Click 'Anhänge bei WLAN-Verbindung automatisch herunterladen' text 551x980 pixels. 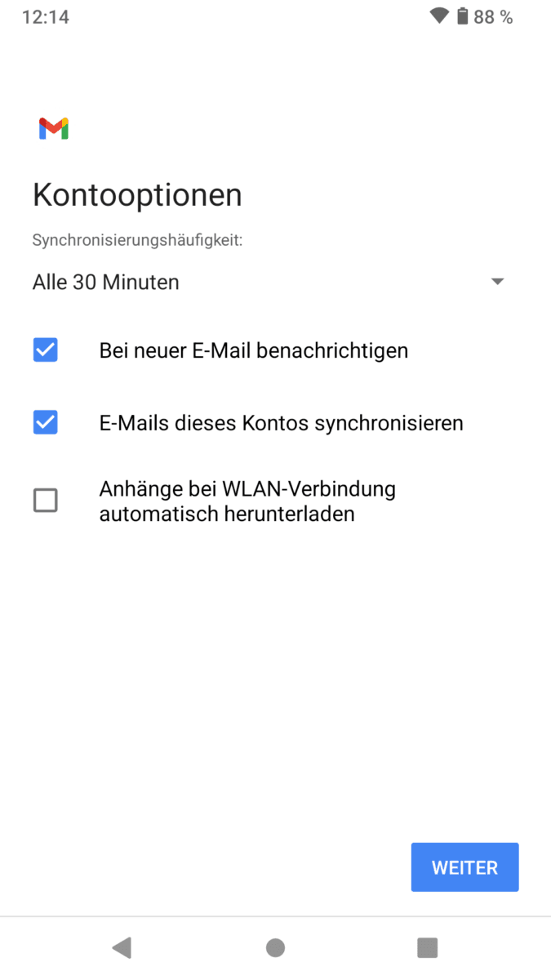(x=247, y=501)
